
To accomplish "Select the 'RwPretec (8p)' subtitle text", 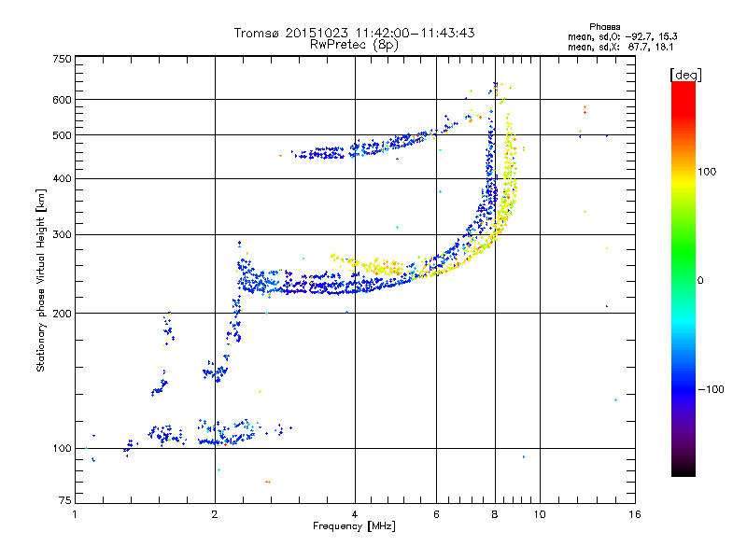I will pyautogui.click(x=354, y=45).
